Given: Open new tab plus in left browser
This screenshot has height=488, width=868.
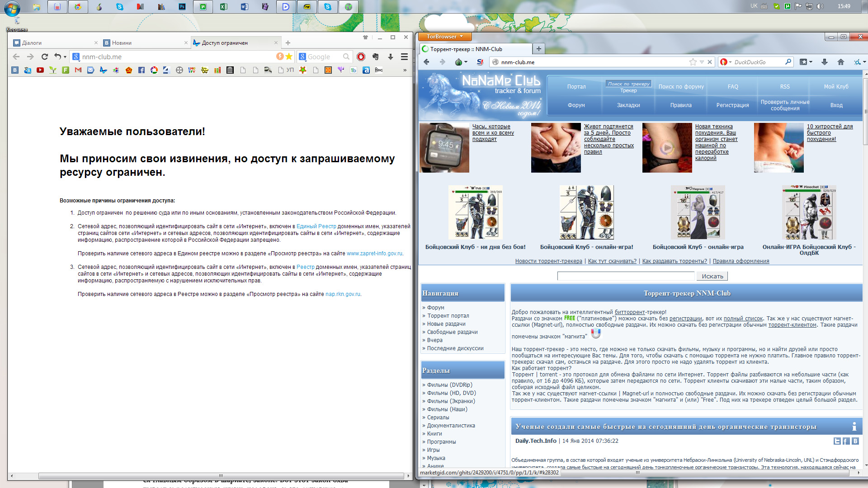Looking at the screenshot, I should click(288, 43).
